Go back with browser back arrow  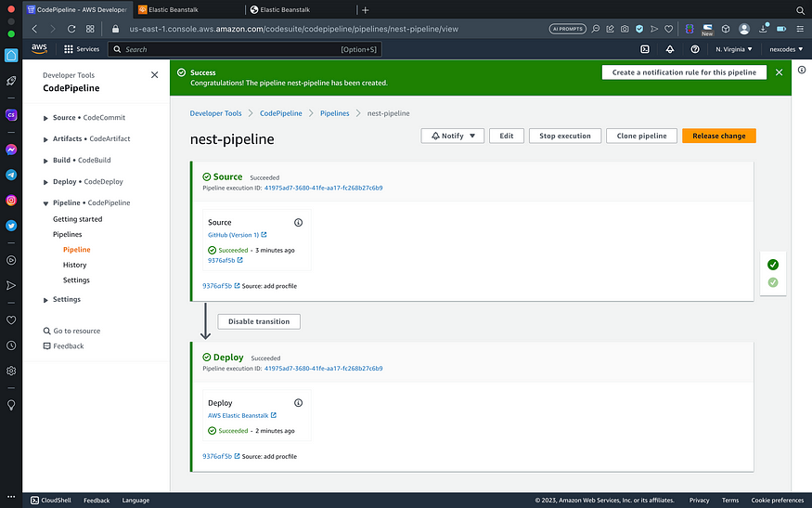[34, 29]
